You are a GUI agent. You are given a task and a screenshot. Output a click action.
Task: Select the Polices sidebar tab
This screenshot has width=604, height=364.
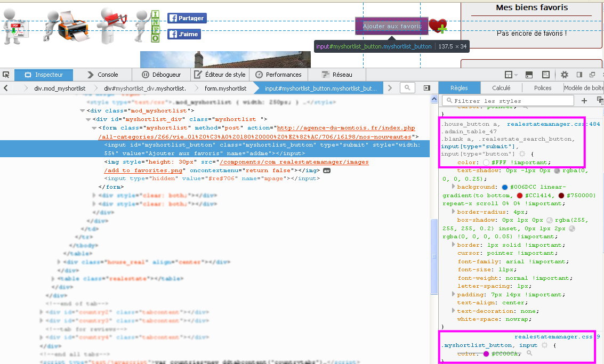click(543, 88)
